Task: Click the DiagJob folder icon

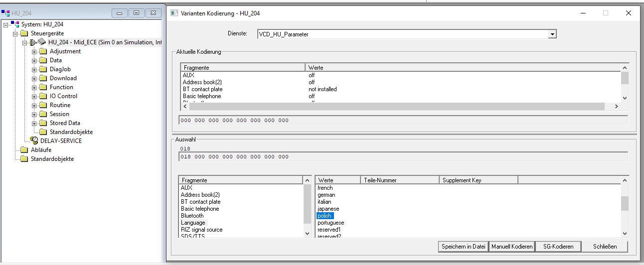Action: 42,69
